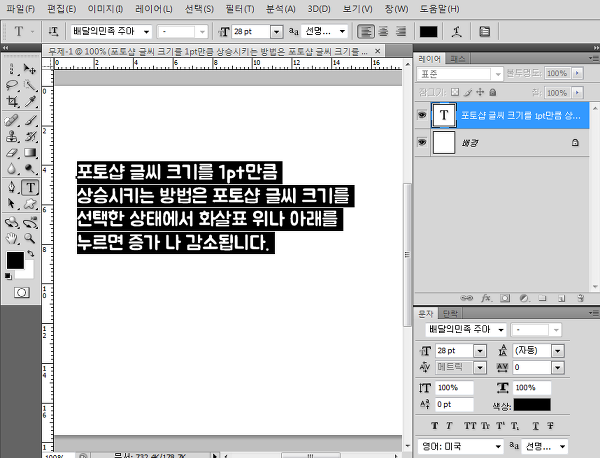Align text left in options bar

366,31
